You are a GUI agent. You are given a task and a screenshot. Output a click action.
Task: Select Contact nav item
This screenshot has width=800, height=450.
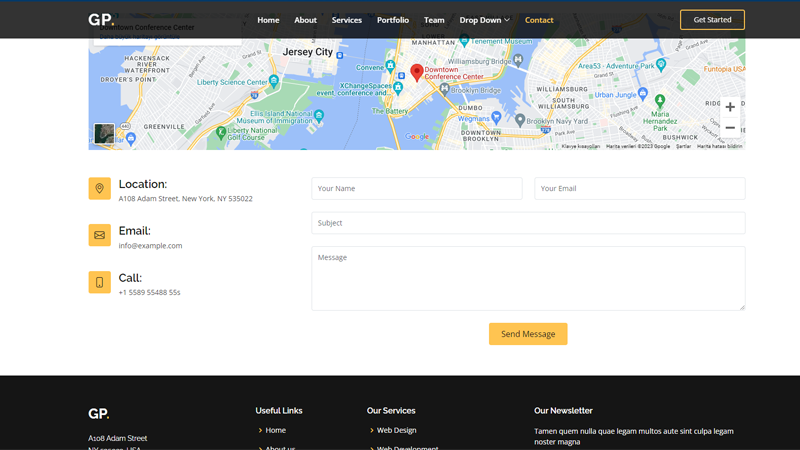(539, 20)
